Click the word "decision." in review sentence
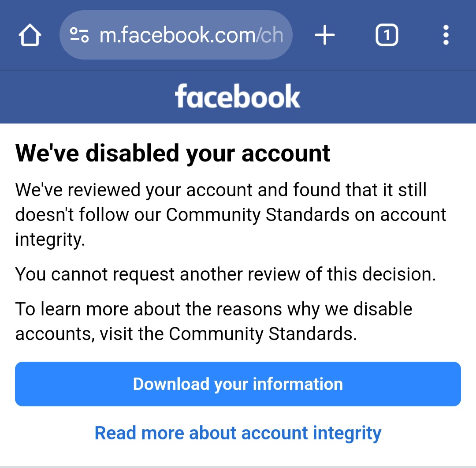Image resolution: width=476 pixels, height=468 pixels. tap(399, 274)
